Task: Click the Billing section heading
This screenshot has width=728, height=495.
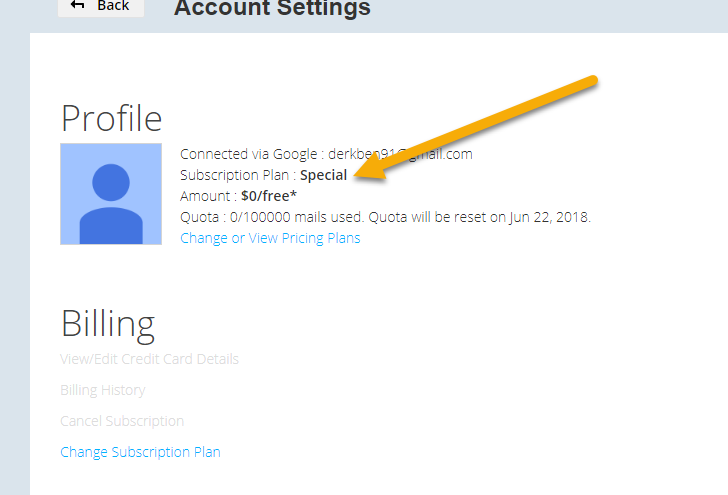Action: coord(108,324)
